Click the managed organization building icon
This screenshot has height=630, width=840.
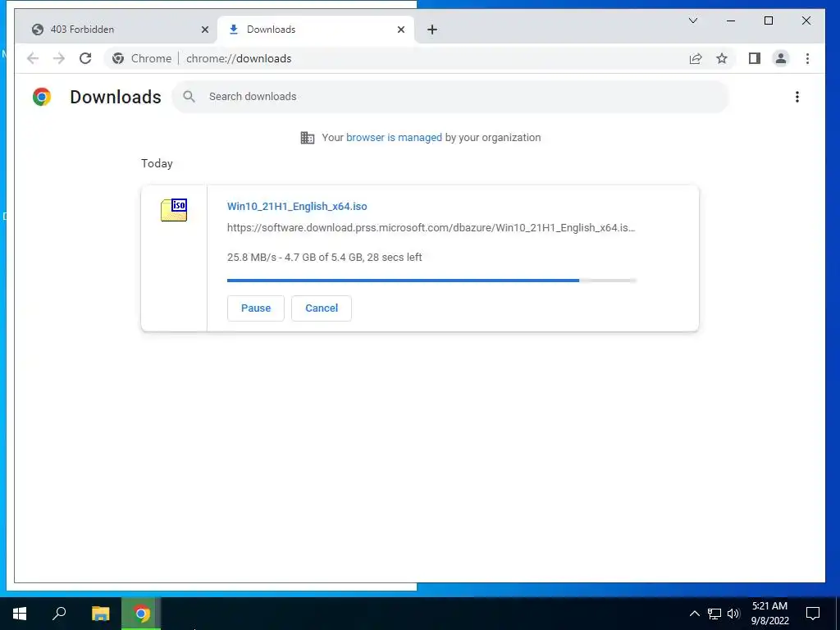[308, 138]
